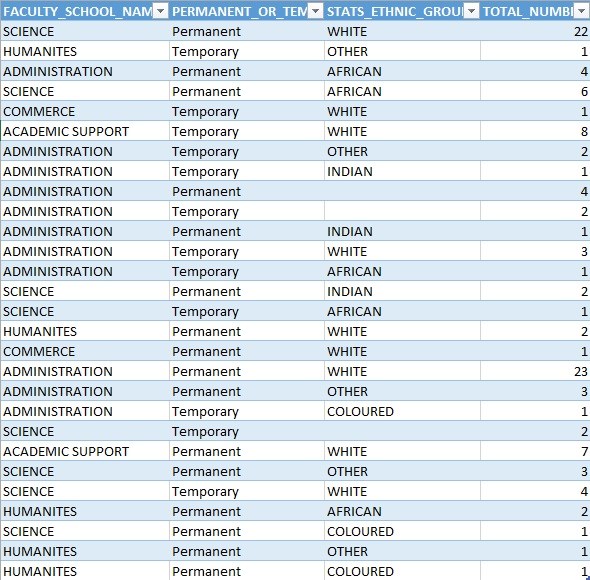Click INDIAN in the ADMINISTRATION Temporary row
This screenshot has height=580, width=590.
click(350, 172)
